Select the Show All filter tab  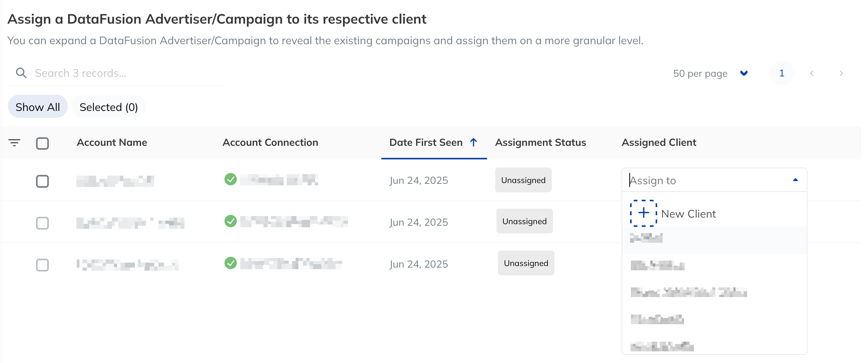pos(38,107)
